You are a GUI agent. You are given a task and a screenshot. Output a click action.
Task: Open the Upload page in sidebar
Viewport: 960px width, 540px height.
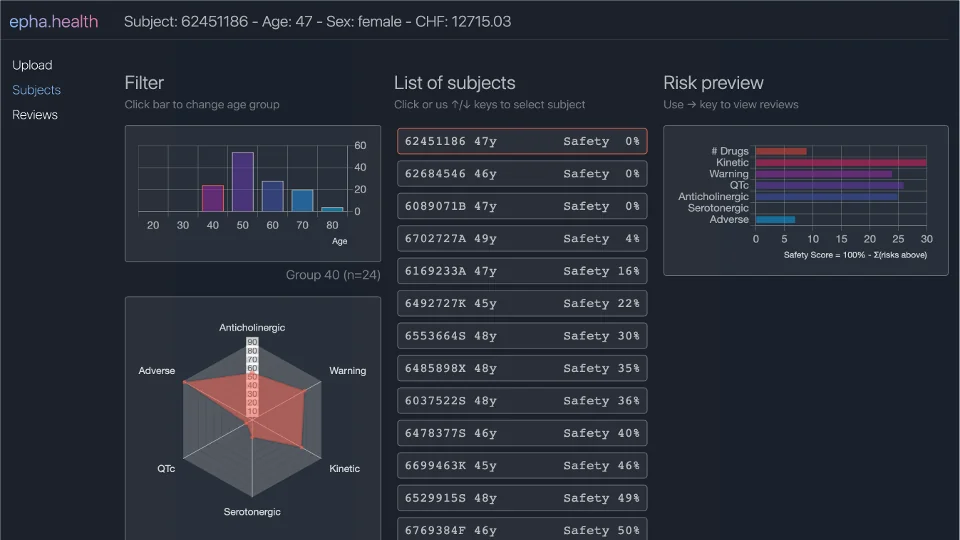(32, 65)
